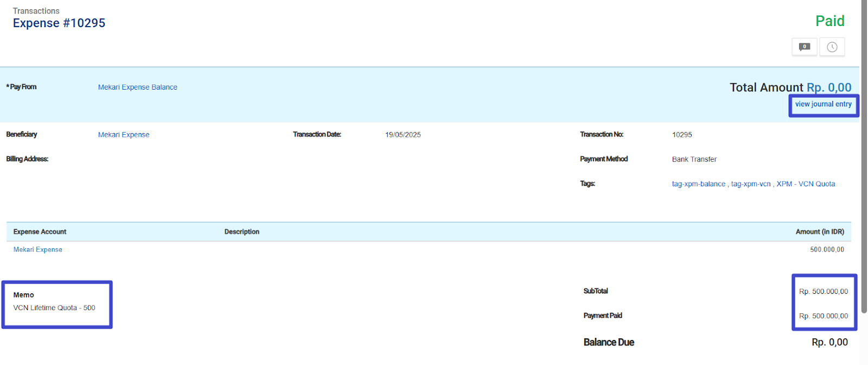Select the SubTotal value Rp. 500.000,00
Screen dimensions: 868x365
coord(824,292)
